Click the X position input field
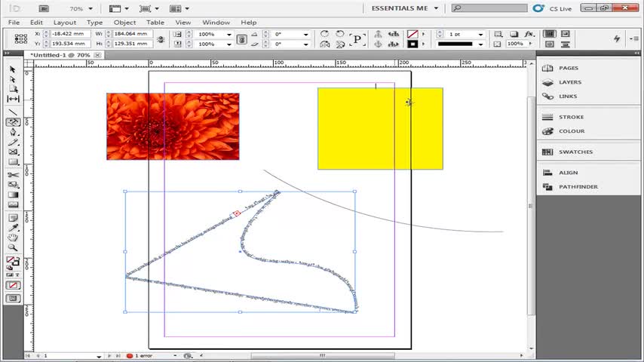 pyautogui.click(x=70, y=34)
